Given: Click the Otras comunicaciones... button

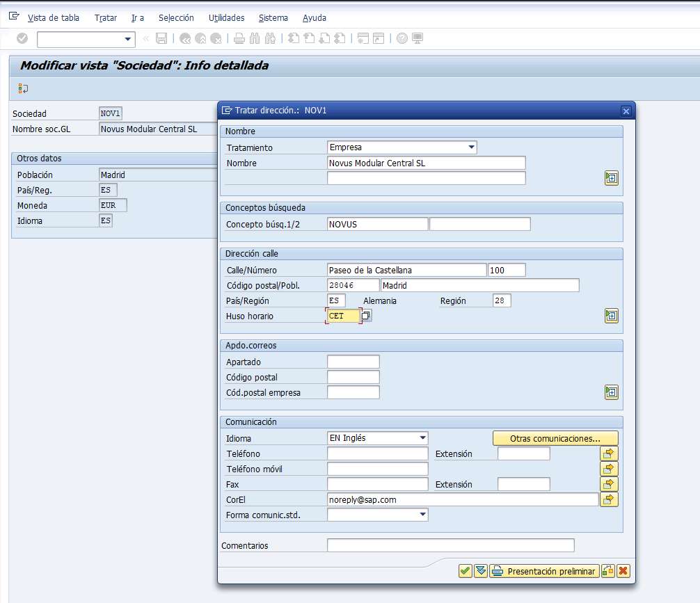Looking at the screenshot, I should (555, 438).
